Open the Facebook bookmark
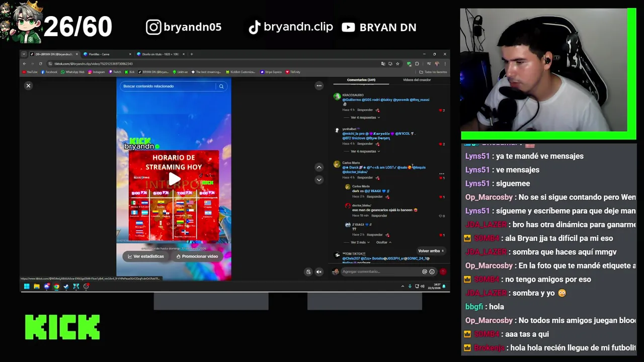Image resolution: width=644 pixels, height=362 pixels. (49, 72)
